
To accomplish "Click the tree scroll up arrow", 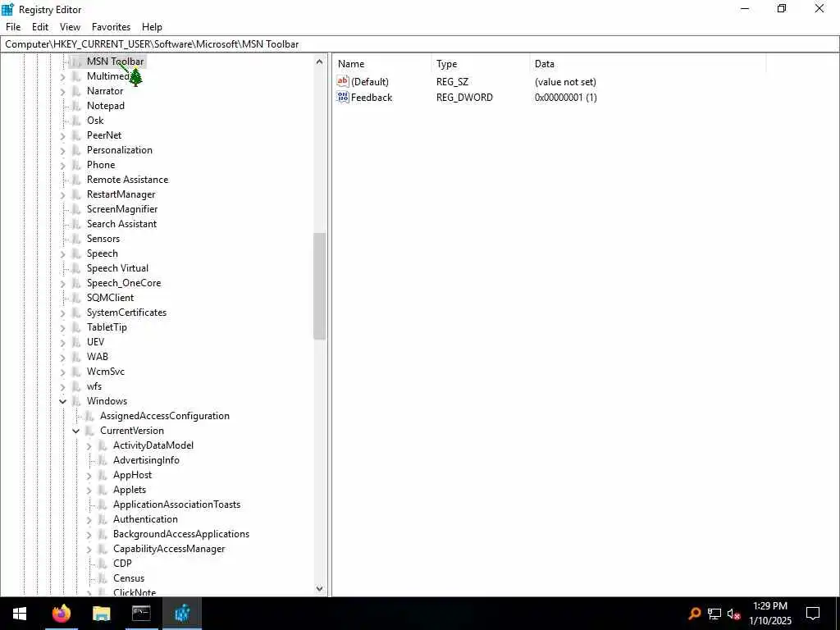I will pos(320,62).
